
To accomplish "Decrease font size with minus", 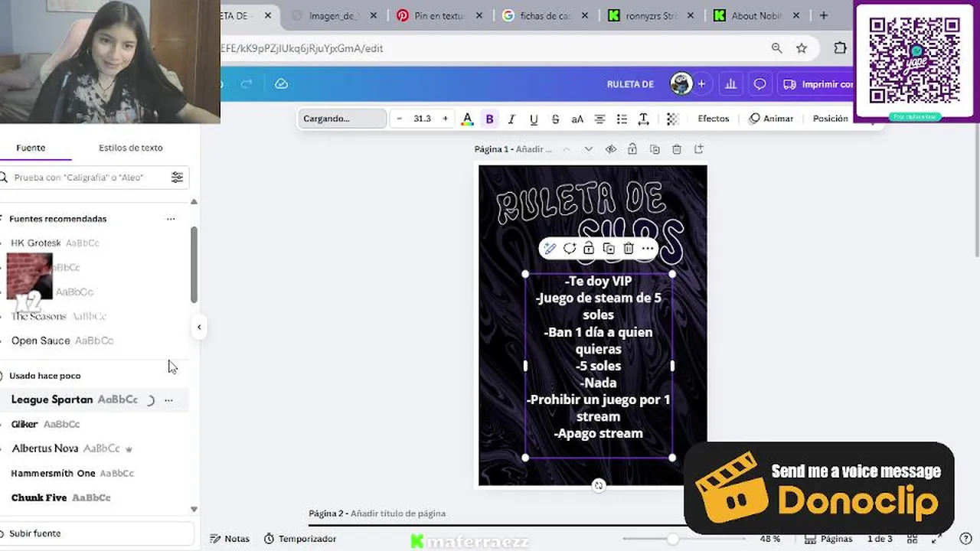I will tap(399, 119).
